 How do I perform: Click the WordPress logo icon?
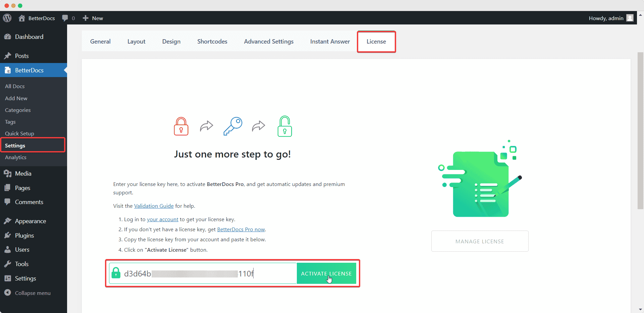[x=7, y=18]
